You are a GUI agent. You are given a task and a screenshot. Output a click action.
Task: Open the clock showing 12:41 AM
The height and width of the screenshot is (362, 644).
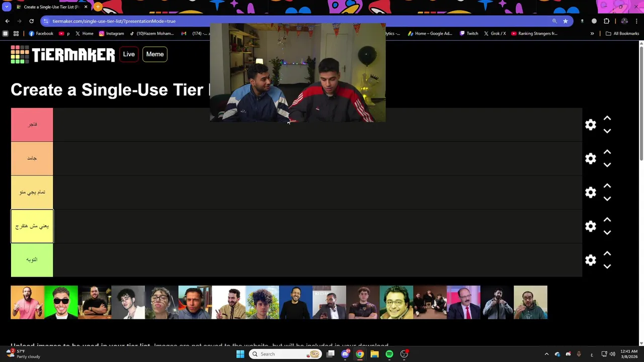[x=629, y=354]
